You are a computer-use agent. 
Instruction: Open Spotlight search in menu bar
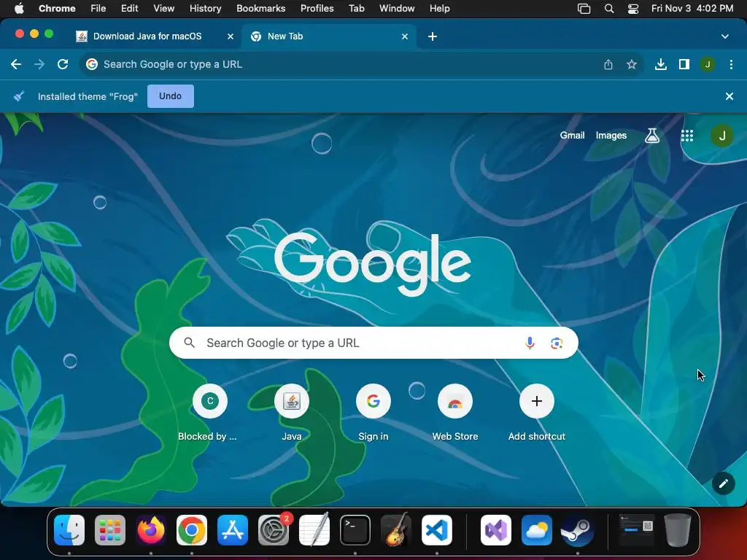point(609,9)
